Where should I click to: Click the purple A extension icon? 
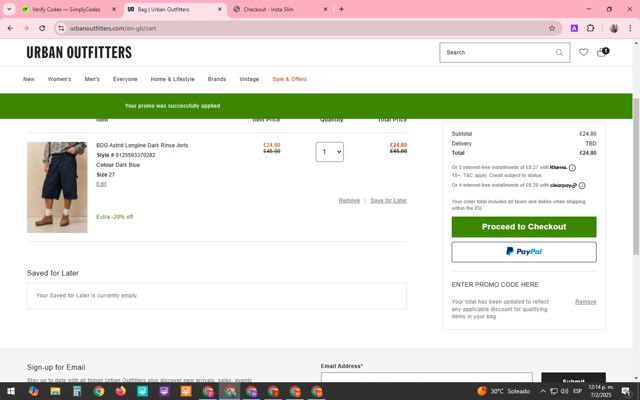(x=574, y=28)
